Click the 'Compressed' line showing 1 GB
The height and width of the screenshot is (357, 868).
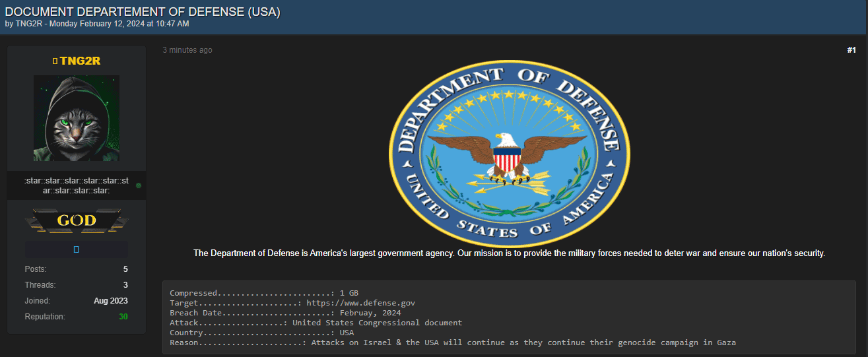click(264, 293)
